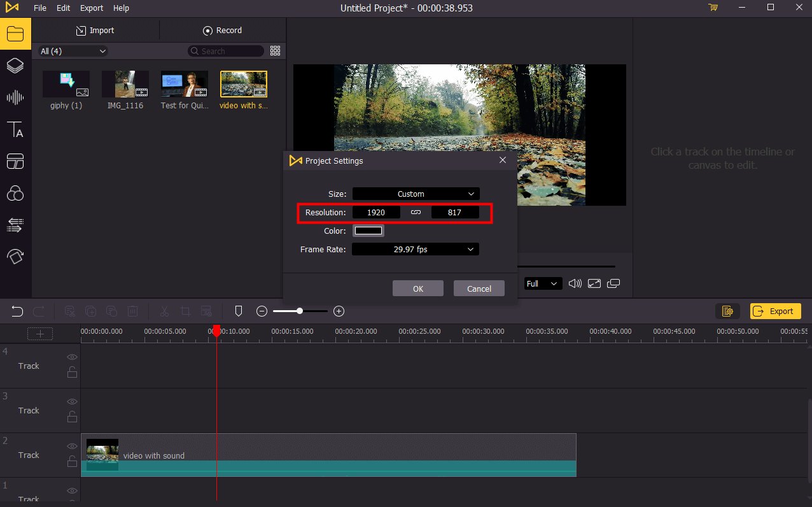Click the vertical timeline scrollbar
The height and width of the screenshot is (507, 812).
809,439
